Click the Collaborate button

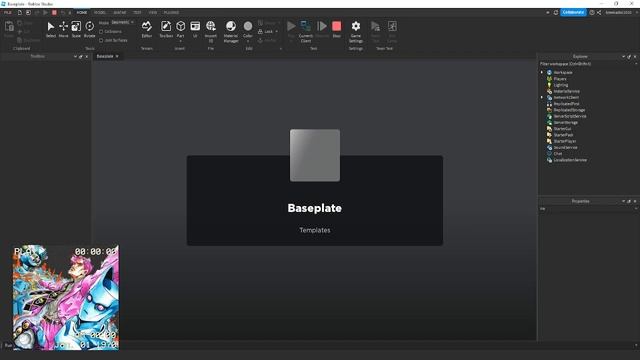[573, 13]
